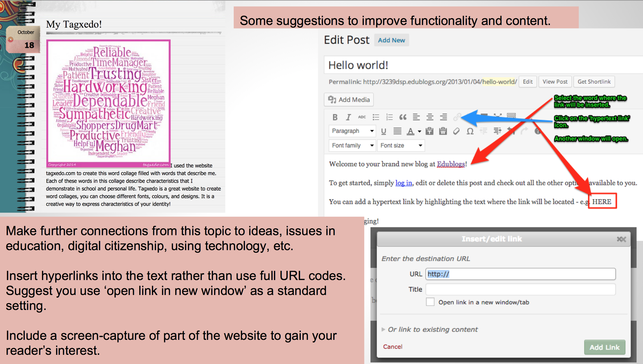Open the Paragraph format dropdown
Screen dimensions: 643x364
[x=352, y=131]
